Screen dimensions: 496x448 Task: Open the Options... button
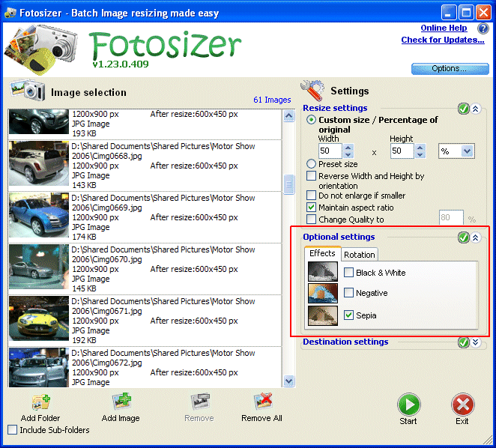point(450,69)
